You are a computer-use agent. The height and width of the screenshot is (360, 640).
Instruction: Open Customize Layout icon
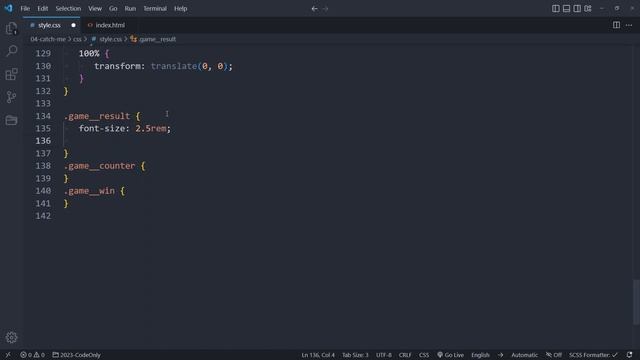coord(588,9)
